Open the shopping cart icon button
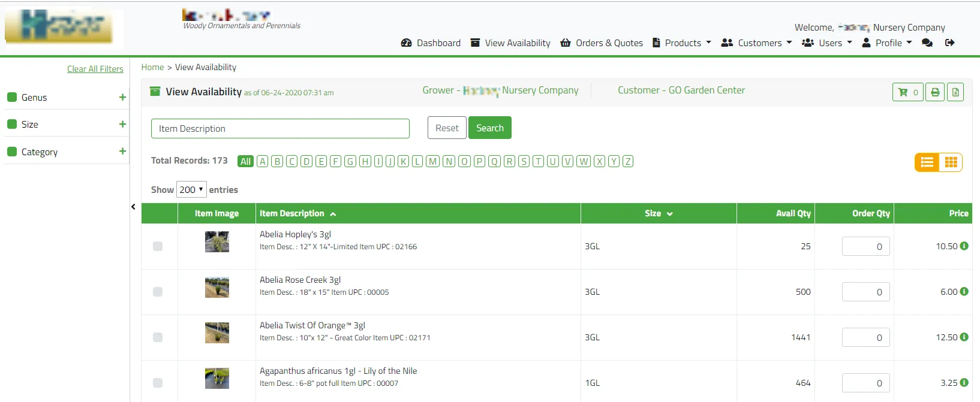Image resolution: width=980 pixels, height=402 pixels. [x=907, y=92]
